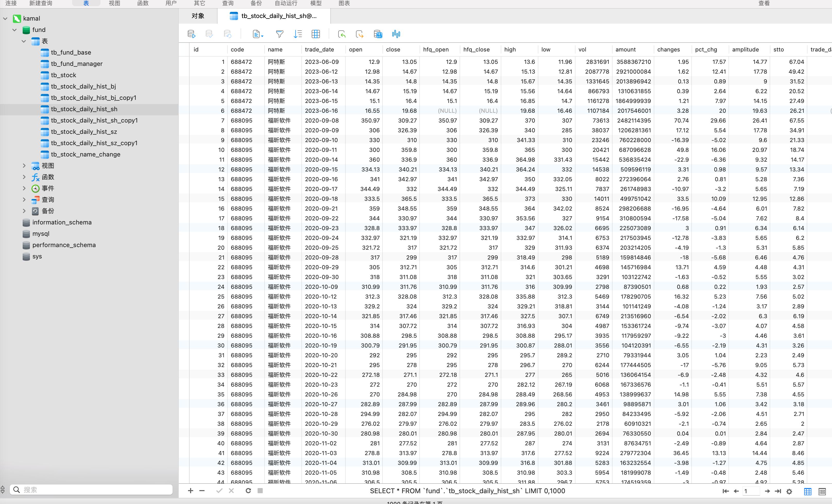Viewport: 832px width, 504px height.
Task: Add a record with plus button
Action: tap(190, 491)
